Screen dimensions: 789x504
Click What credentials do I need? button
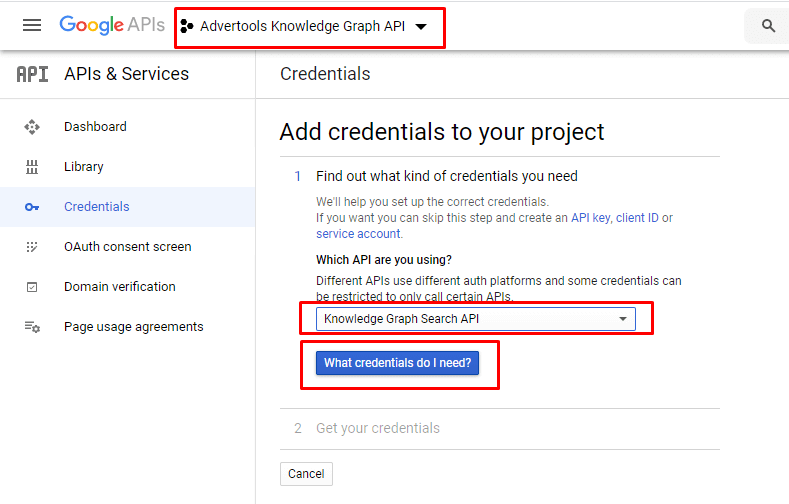click(x=397, y=363)
